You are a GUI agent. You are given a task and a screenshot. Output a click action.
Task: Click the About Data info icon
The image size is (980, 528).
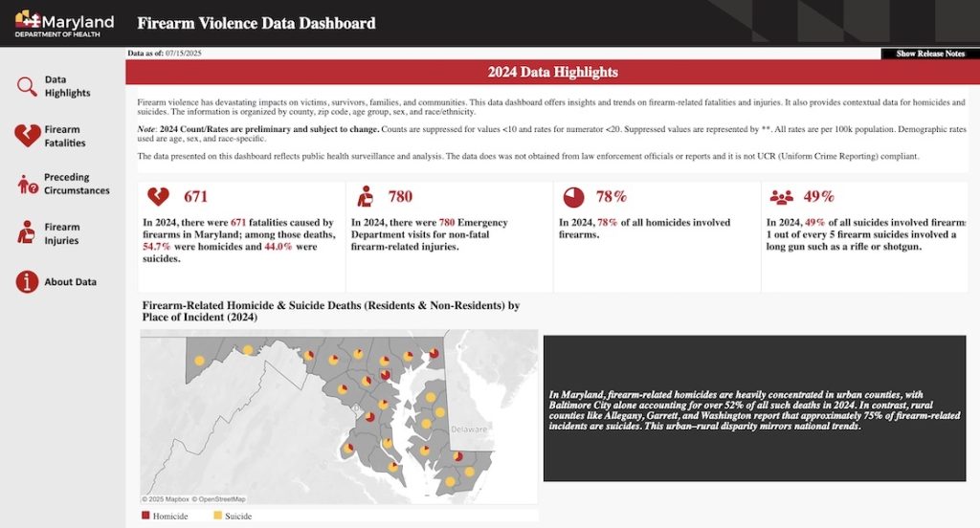coord(27,282)
